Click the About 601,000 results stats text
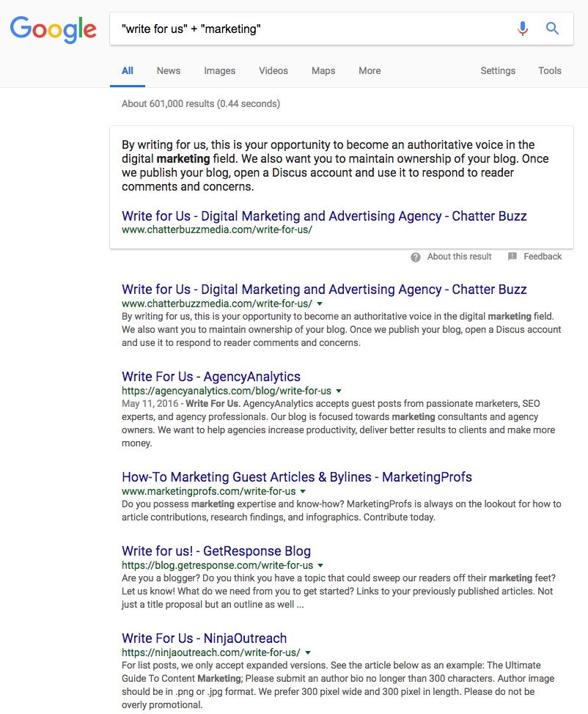The height and width of the screenshot is (714, 588). coord(200,104)
